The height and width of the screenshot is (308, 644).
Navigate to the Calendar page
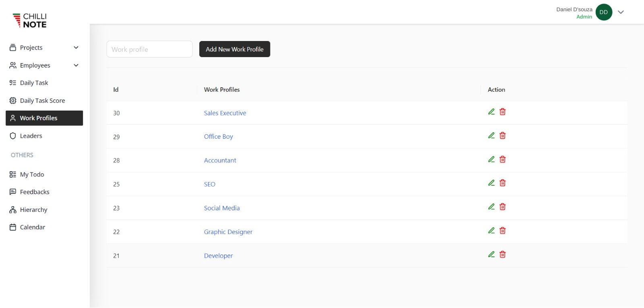click(x=32, y=227)
